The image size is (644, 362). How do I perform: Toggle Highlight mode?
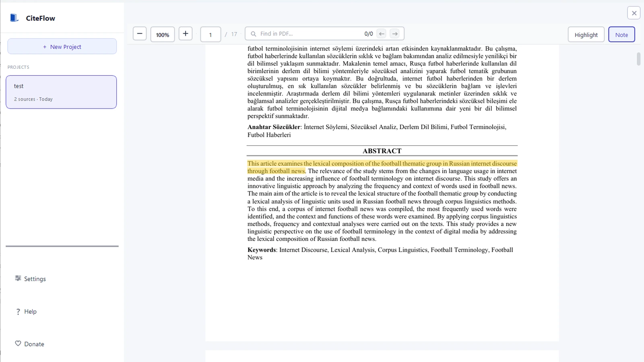click(586, 34)
